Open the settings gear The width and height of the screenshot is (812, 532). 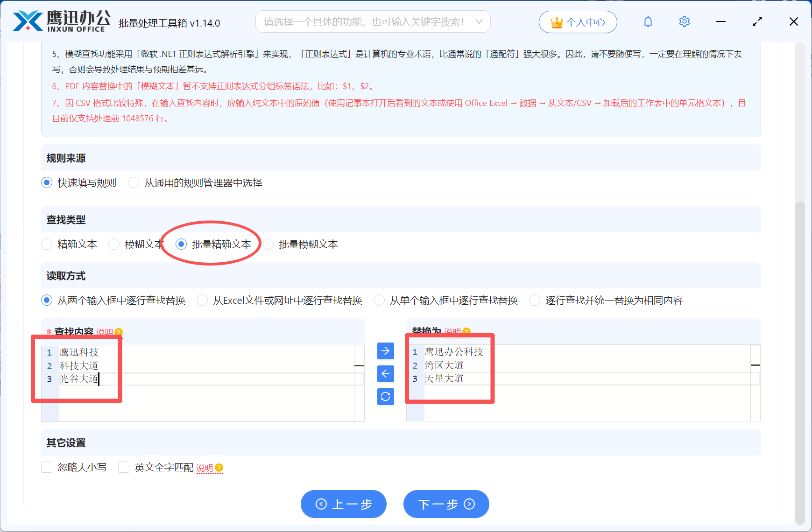(x=684, y=21)
